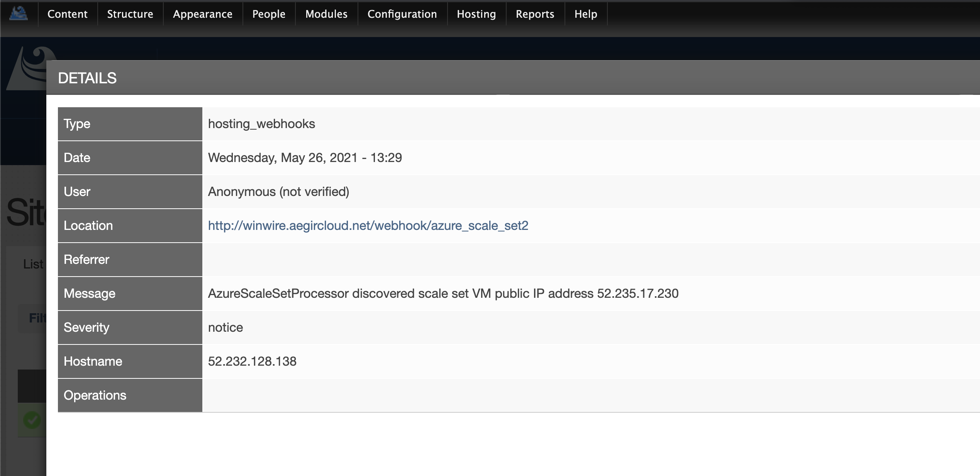The image size is (980, 476).
Task: Click the Appearance menu tab
Action: point(202,13)
